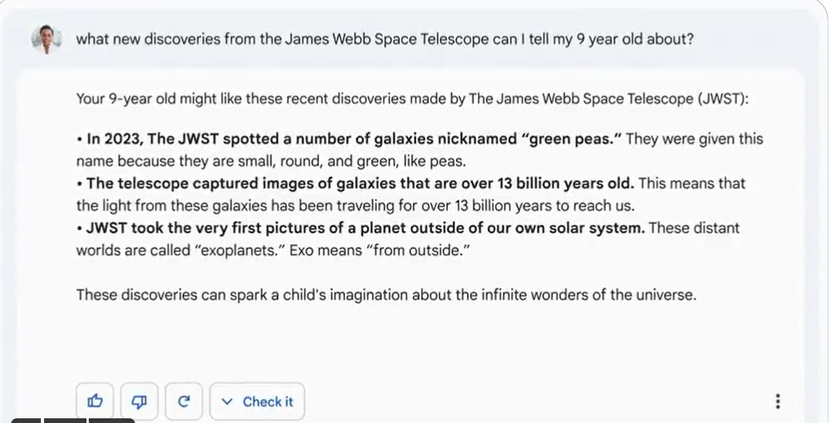Expand the Check it dropdown
The width and height of the screenshot is (830, 423).
(x=257, y=401)
